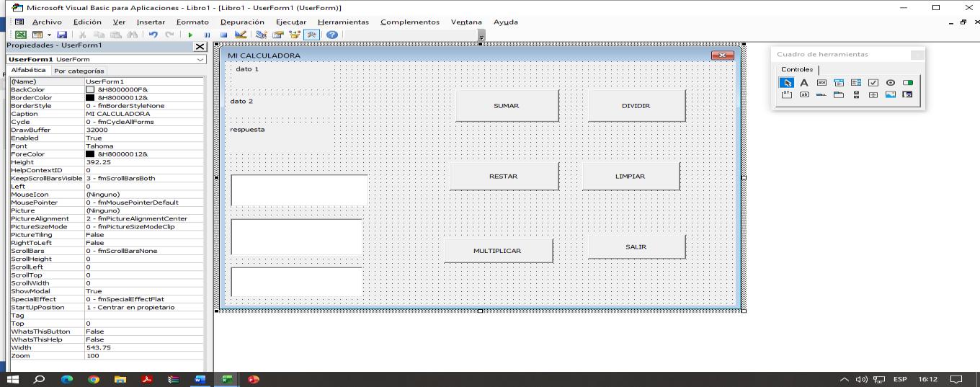Select the LIMPIAR button on the form
The width and height of the screenshot is (980, 387).
(631, 176)
